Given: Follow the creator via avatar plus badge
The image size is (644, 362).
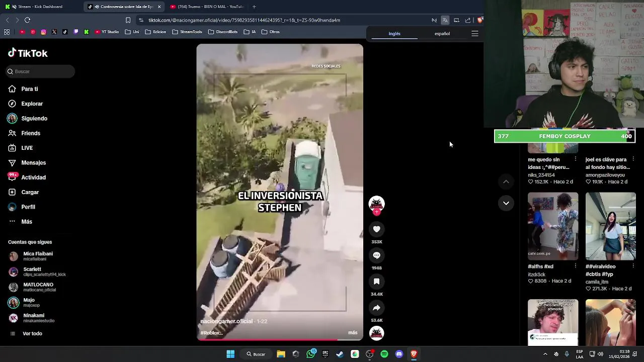Looking at the screenshot, I should coord(376,212).
